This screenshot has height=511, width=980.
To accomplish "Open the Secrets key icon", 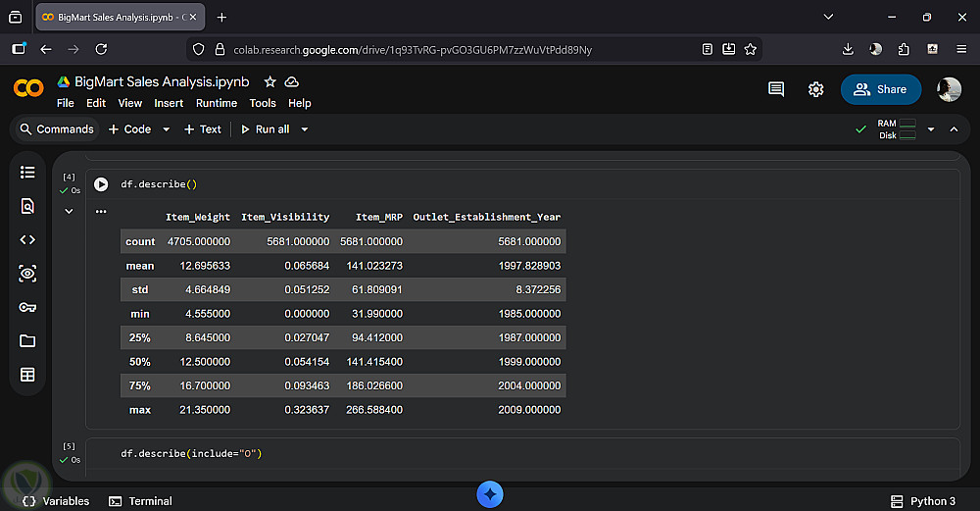I will tap(27, 307).
